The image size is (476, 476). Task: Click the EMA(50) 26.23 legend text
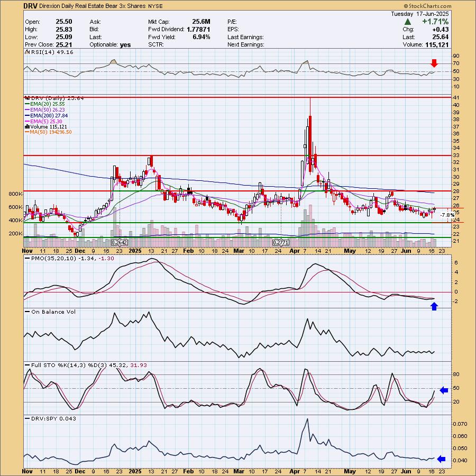pyautogui.click(x=48, y=110)
